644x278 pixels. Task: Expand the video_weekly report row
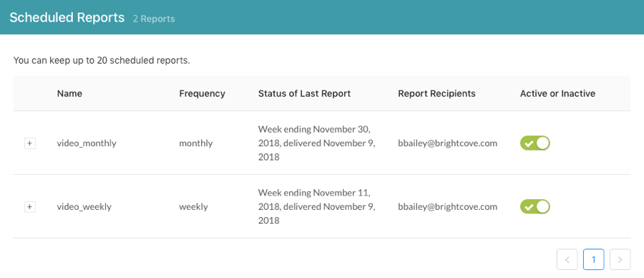(x=29, y=207)
